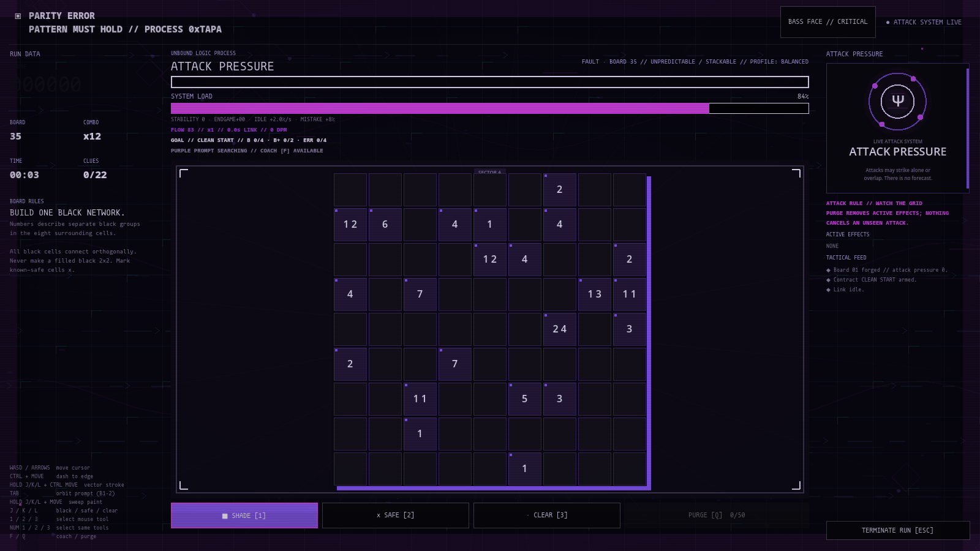Viewport: 980px width, 551px height.
Task: Click the 3 clue cell below the 11
Action: click(630, 329)
